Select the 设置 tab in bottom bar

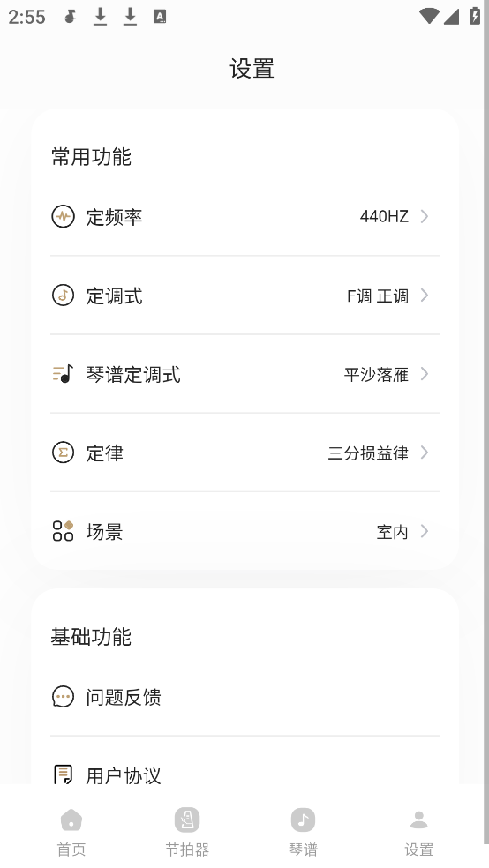click(x=418, y=833)
